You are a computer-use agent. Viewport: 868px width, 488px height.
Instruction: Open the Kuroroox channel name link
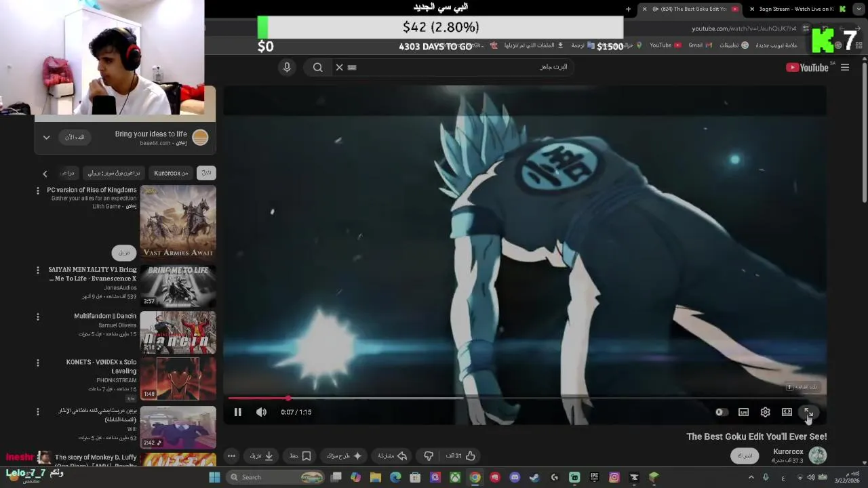coord(788,451)
